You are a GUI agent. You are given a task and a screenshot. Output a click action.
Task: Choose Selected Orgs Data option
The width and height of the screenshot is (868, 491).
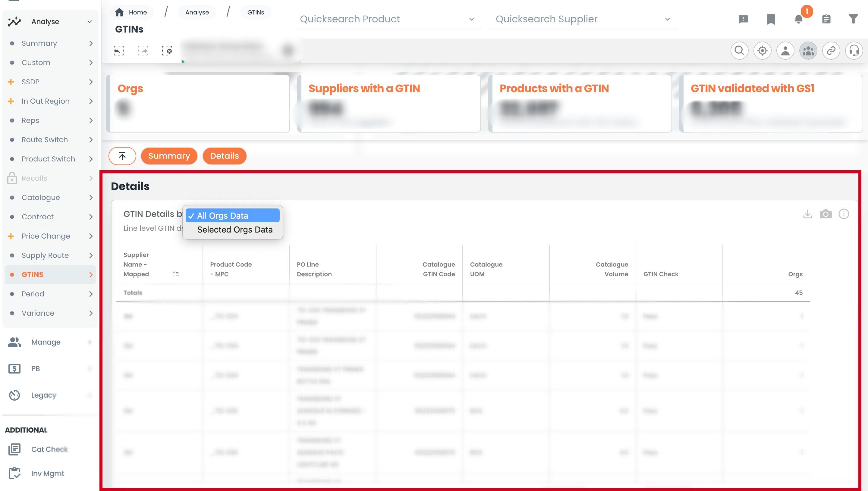coord(232,230)
